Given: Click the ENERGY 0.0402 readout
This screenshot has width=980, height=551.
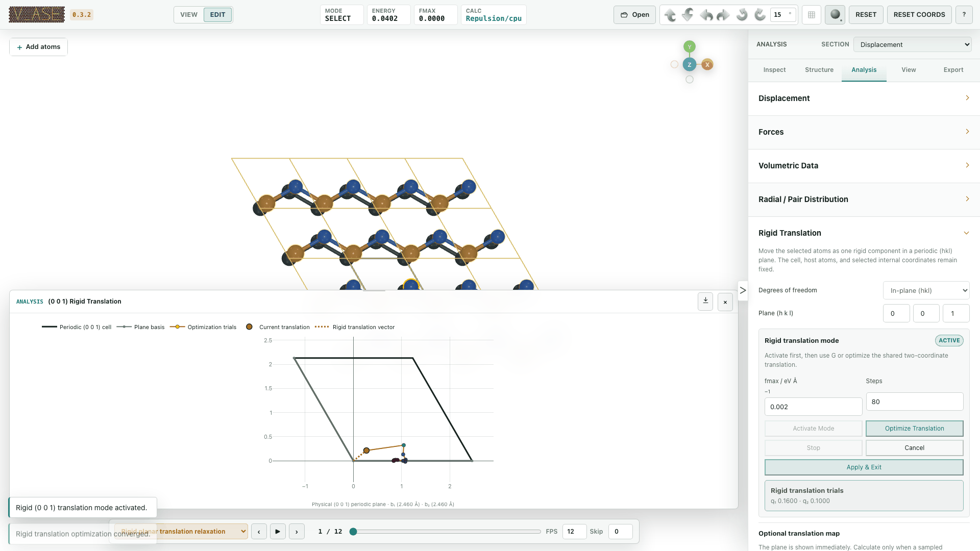Looking at the screenshot, I should click(388, 15).
